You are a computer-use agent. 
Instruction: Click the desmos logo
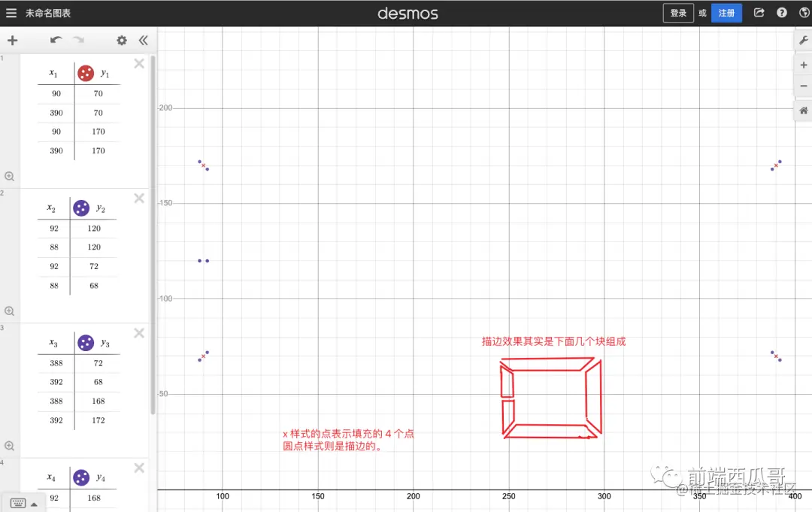pos(408,14)
